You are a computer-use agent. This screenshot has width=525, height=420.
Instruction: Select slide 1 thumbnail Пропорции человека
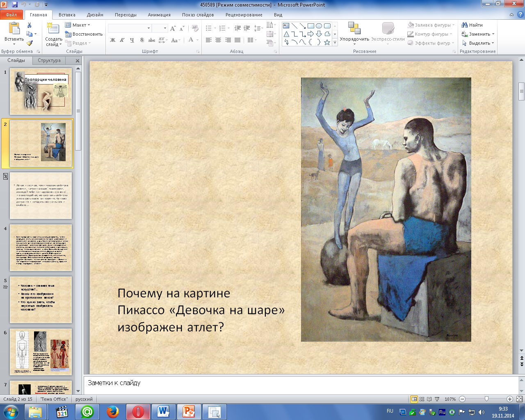(x=41, y=91)
